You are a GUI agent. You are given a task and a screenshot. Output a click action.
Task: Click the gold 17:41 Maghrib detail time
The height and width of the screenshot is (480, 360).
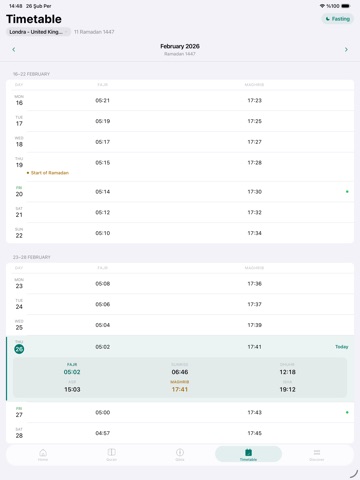(x=180, y=389)
